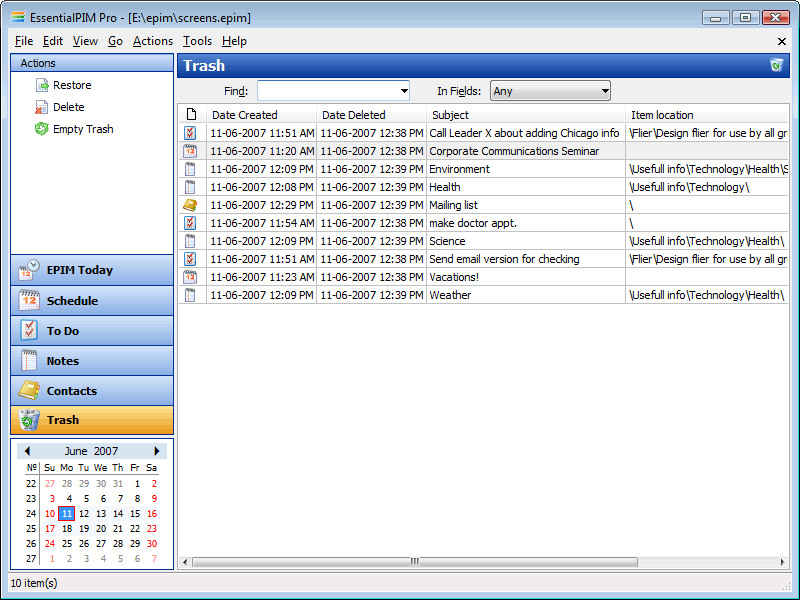Click the trash icon in Trash header
The image size is (800, 600).
(x=776, y=65)
